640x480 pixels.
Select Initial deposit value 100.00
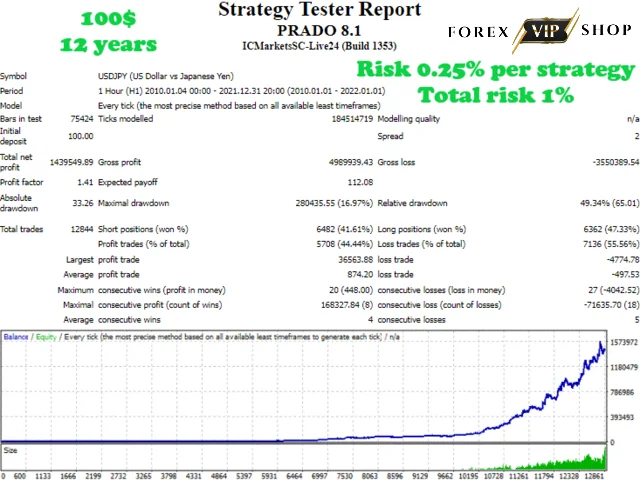pos(80,136)
